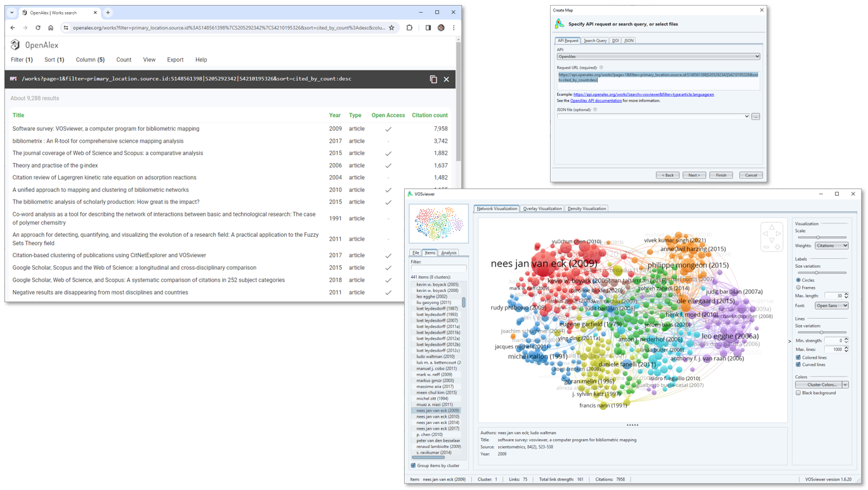Dismiss the OpenAlex API query bar
The image size is (868, 490).
pos(446,79)
